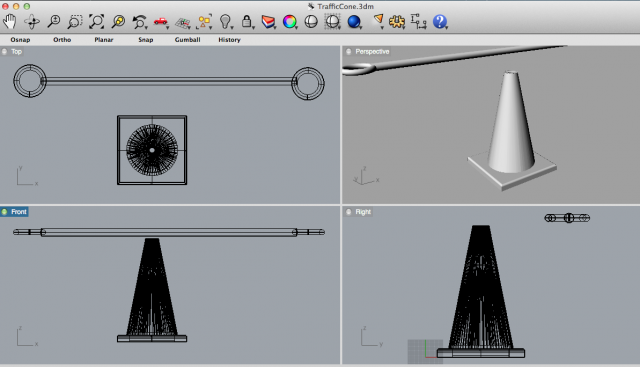Open the Layers panel icon
Screen dimensions: 640x367
pos(268,21)
